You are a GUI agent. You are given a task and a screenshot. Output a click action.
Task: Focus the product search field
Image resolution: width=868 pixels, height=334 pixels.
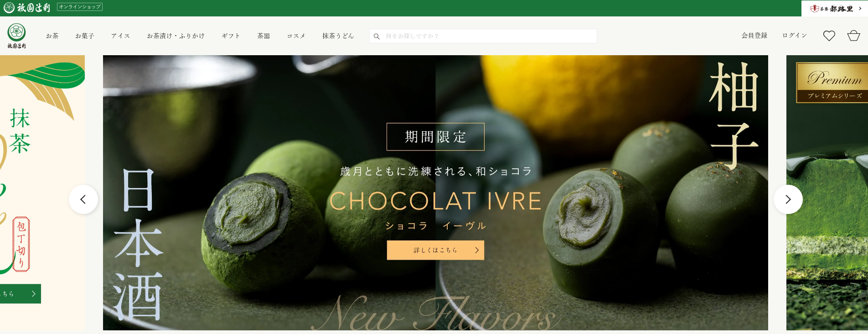[x=483, y=36]
